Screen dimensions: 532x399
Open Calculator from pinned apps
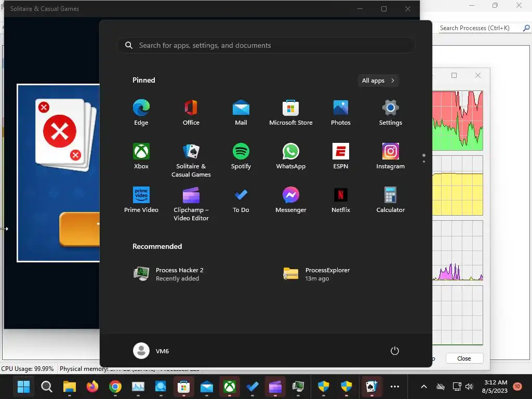click(391, 200)
